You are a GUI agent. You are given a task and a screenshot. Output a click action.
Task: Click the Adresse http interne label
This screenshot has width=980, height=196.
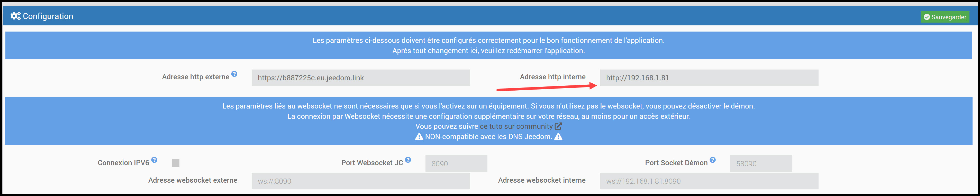pyautogui.click(x=552, y=77)
